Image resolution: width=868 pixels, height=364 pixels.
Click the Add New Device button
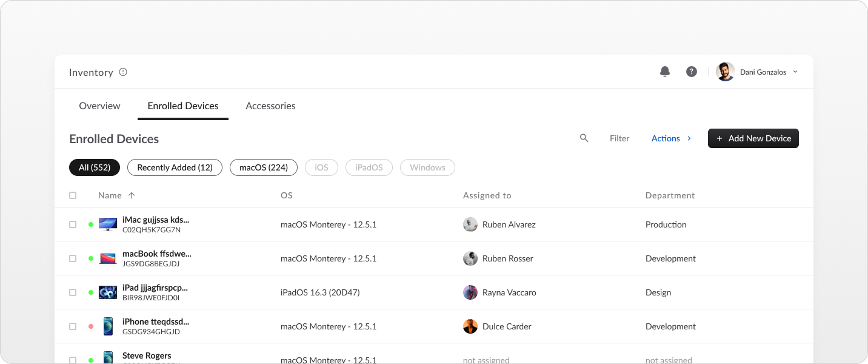753,138
